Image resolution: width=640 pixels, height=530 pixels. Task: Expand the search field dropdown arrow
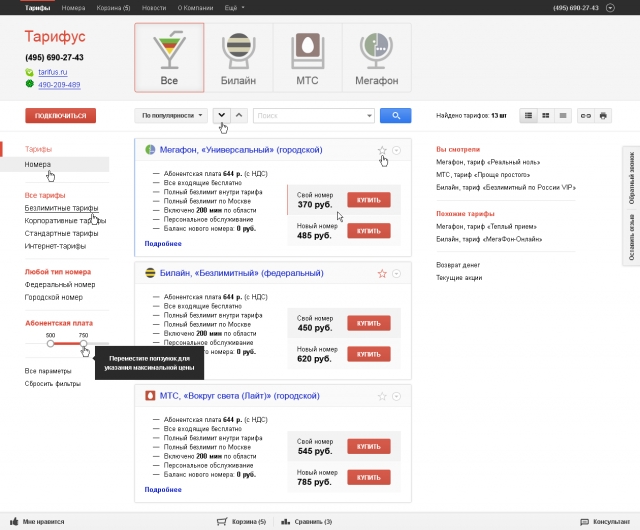point(369,116)
